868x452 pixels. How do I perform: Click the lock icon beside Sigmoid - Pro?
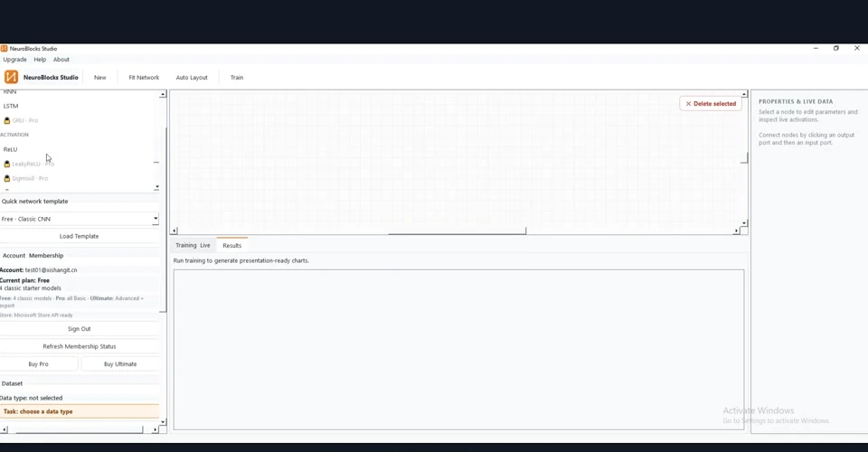point(7,178)
